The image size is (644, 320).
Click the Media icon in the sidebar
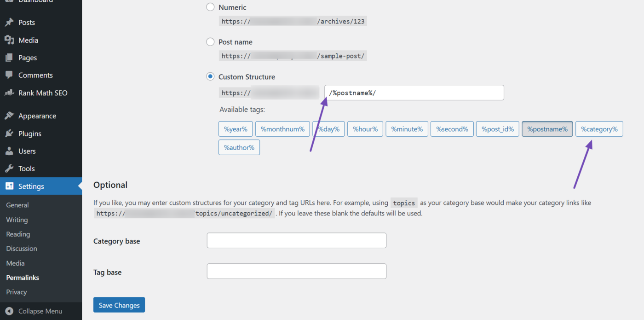[9, 40]
